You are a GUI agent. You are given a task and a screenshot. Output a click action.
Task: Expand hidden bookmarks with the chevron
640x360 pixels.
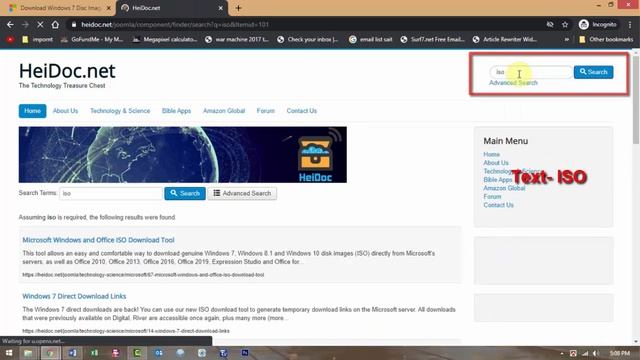(x=567, y=40)
